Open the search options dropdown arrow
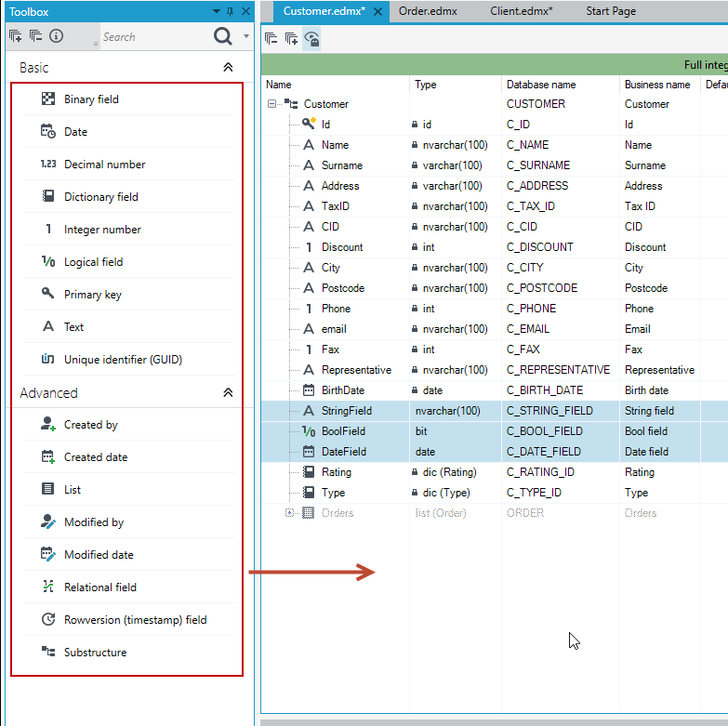The image size is (728, 726). click(x=246, y=35)
